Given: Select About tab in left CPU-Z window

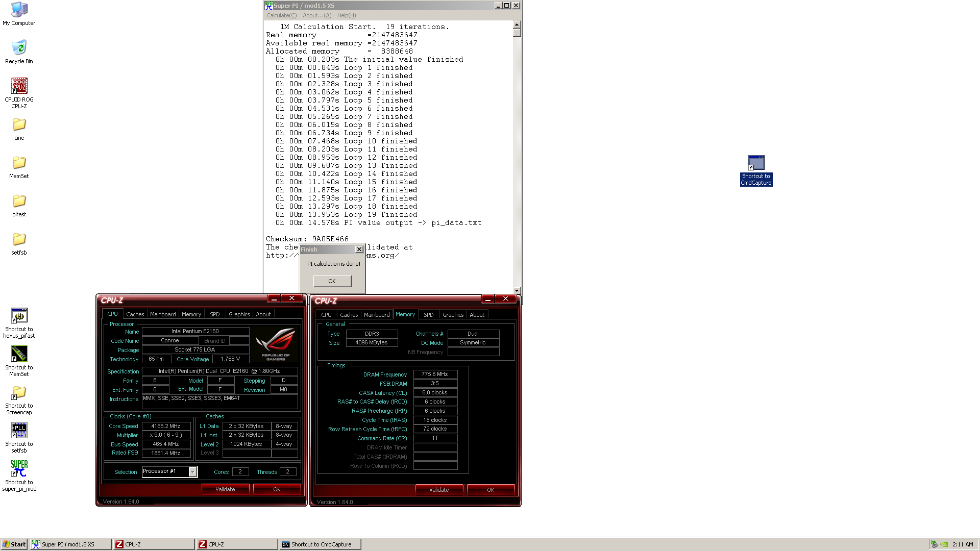Looking at the screenshot, I should coord(263,314).
